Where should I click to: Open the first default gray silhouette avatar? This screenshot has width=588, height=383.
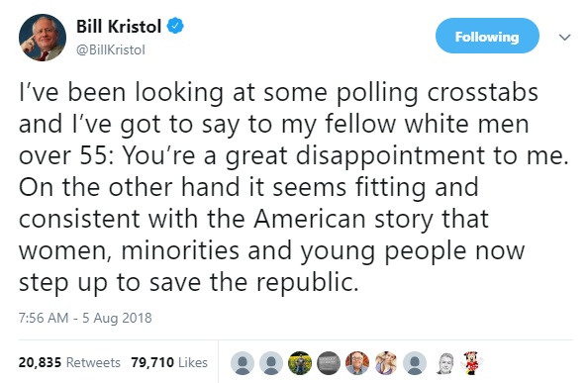coord(243,363)
